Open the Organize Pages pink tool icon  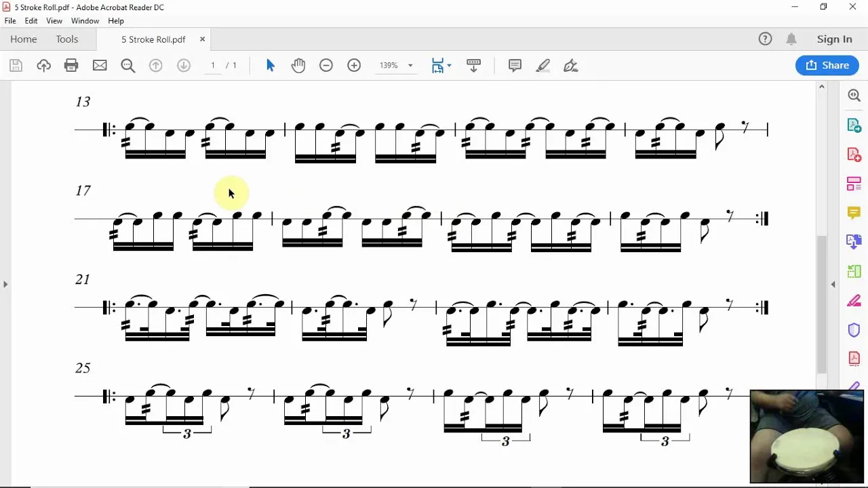coord(854,184)
